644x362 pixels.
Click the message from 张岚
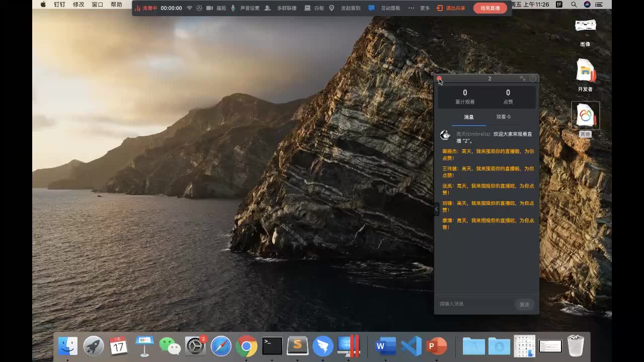(488, 189)
